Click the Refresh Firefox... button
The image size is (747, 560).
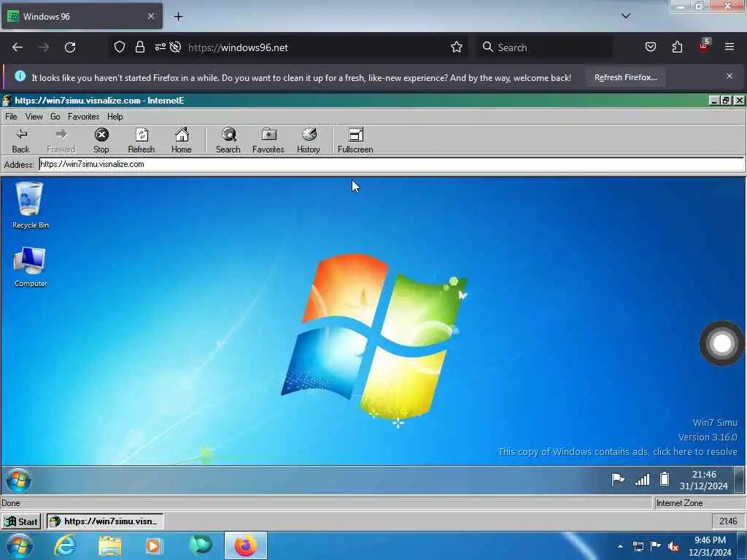(625, 77)
